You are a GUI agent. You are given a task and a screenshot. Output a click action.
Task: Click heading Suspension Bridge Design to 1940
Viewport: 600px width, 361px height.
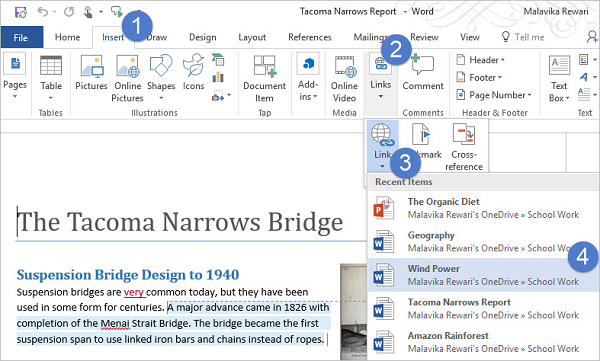coord(128,274)
